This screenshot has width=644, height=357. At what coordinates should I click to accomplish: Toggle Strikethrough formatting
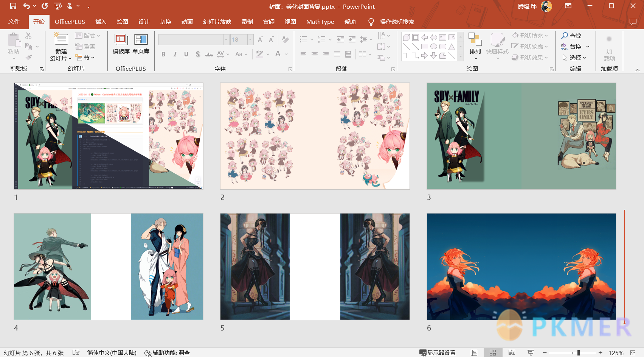(209, 54)
